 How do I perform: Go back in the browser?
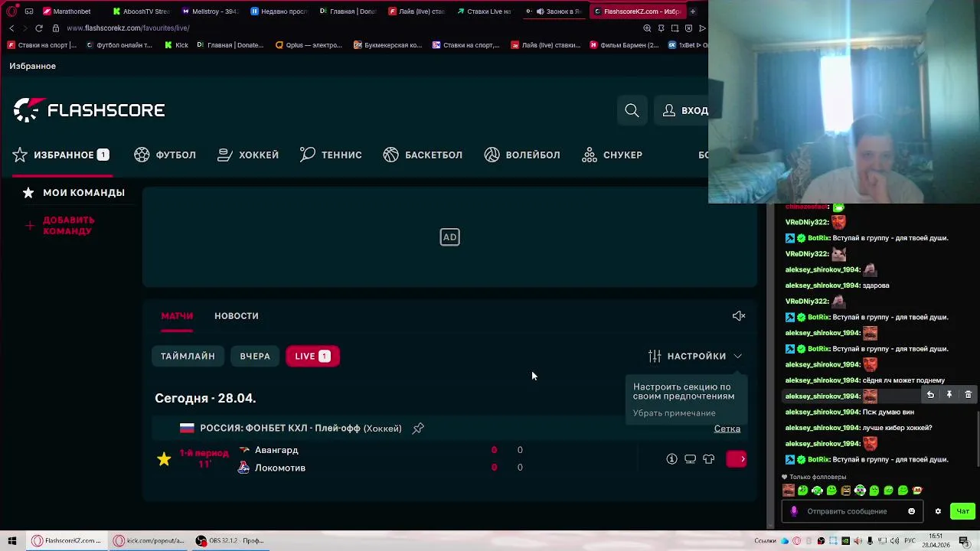point(11,28)
